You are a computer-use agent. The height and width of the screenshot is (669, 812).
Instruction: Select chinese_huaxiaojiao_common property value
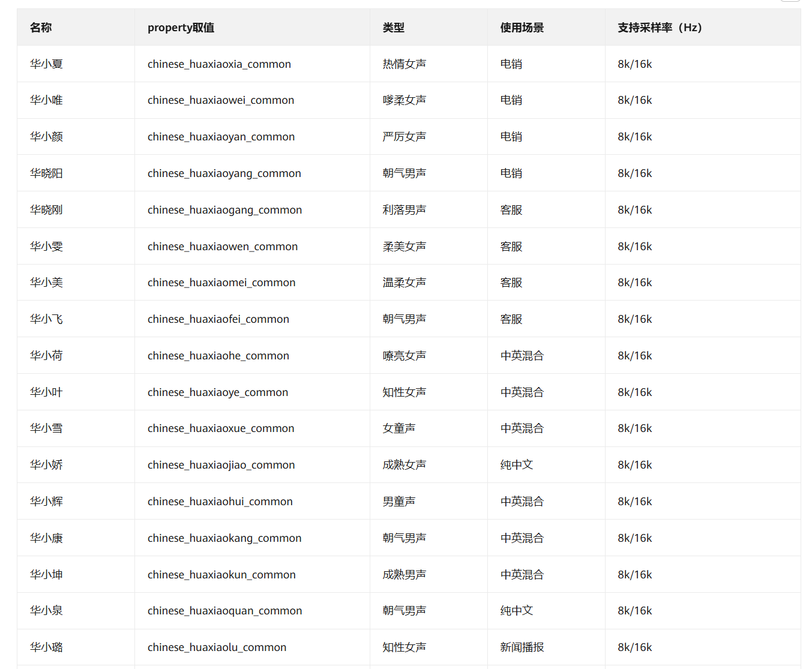click(221, 465)
